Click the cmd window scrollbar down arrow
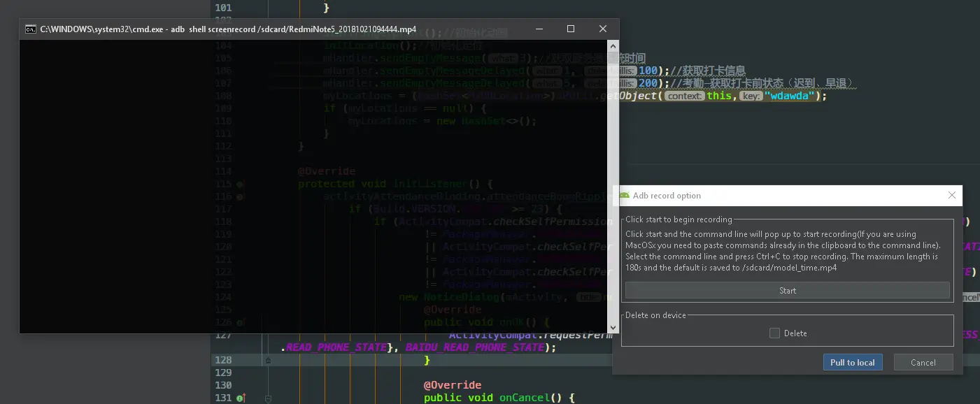 pos(612,327)
